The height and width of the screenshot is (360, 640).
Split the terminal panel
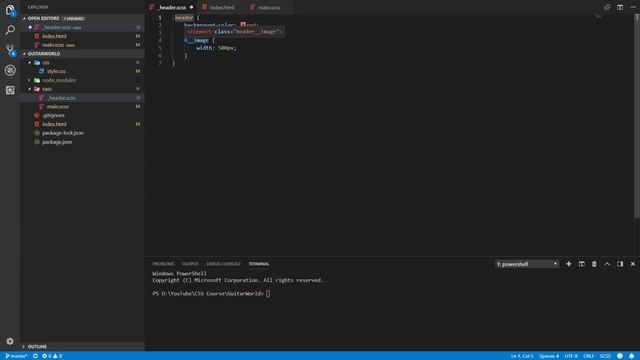582,264
